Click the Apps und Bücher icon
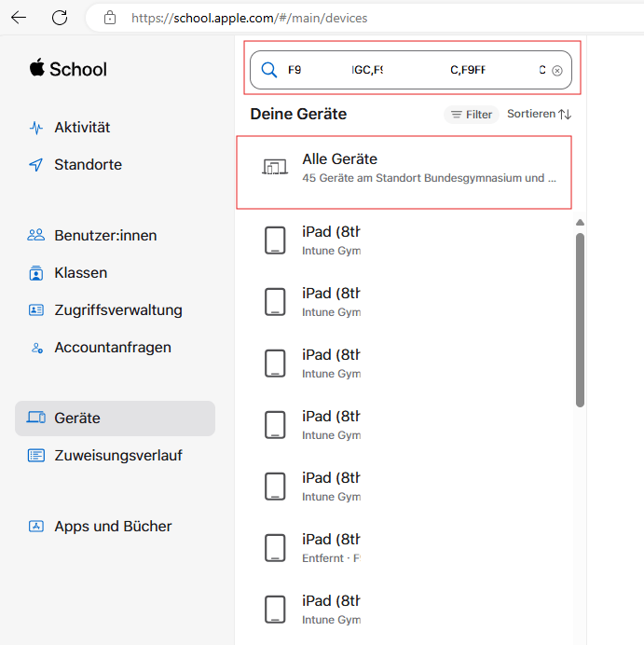 pos(36,526)
